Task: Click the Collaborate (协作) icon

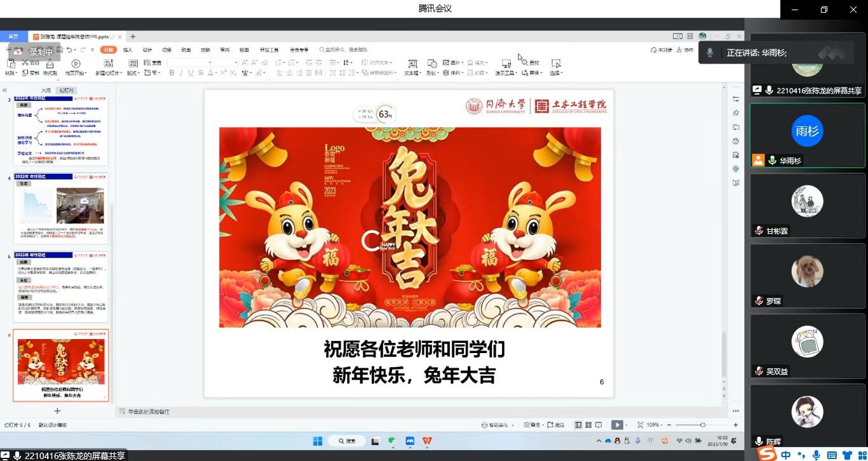Action: 680,50
